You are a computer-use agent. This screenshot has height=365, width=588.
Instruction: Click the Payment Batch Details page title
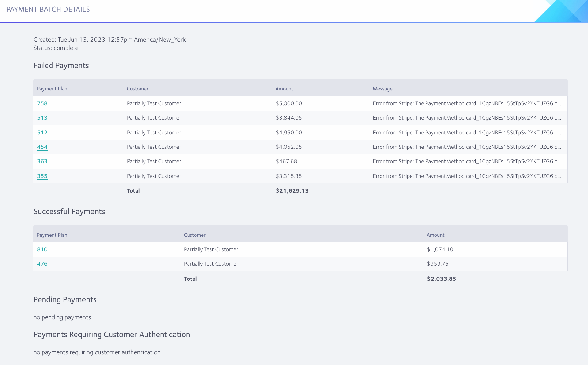[48, 9]
